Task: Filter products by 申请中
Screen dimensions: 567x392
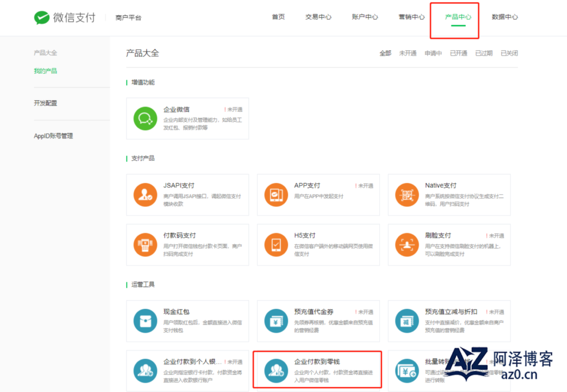Action: (433, 53)
